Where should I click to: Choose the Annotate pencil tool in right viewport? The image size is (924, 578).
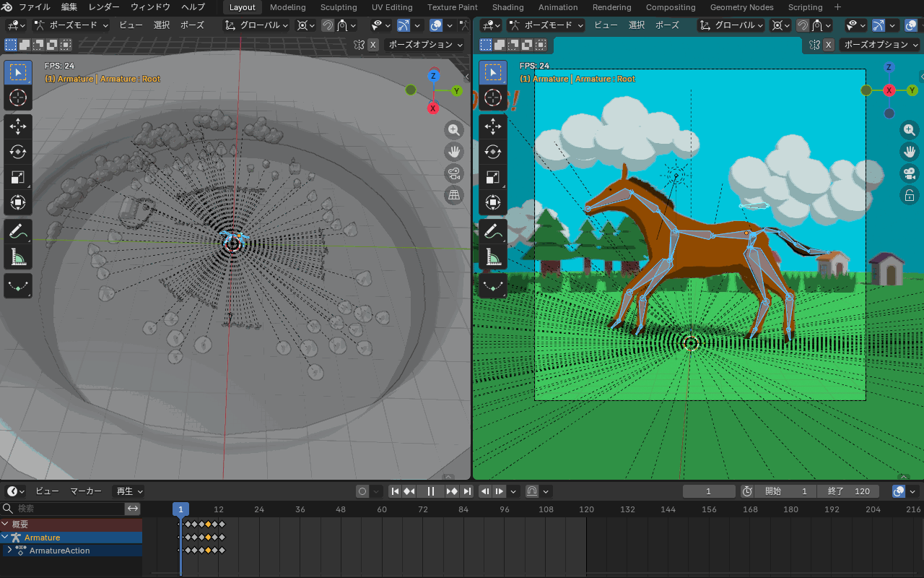493,231
